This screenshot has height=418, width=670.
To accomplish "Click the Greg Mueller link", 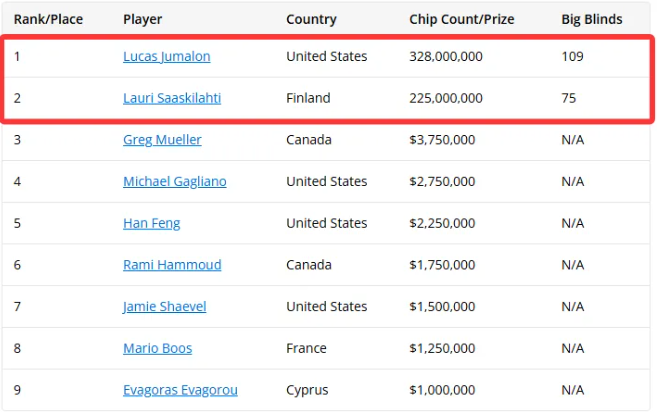I will tap(162, 140).
